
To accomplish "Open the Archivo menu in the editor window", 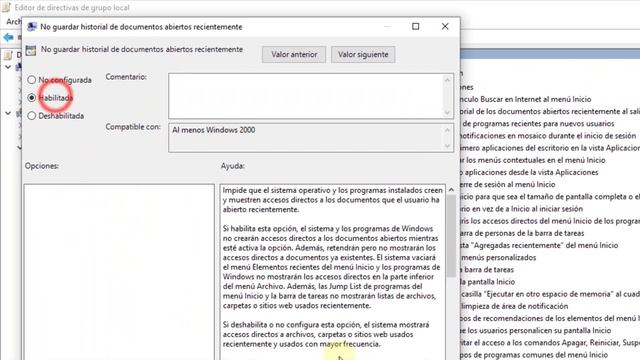I will point(13,21).
